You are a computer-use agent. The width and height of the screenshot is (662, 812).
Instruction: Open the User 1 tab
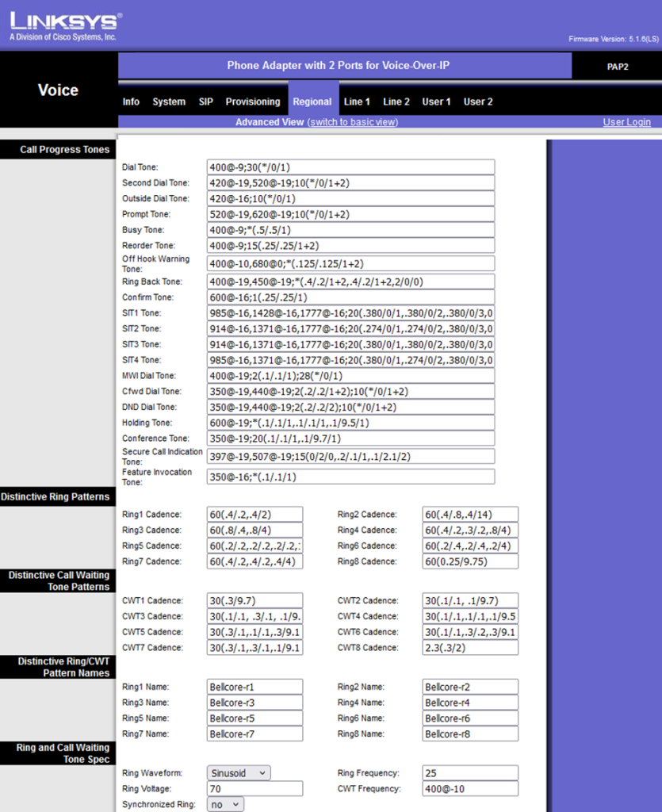436,101
